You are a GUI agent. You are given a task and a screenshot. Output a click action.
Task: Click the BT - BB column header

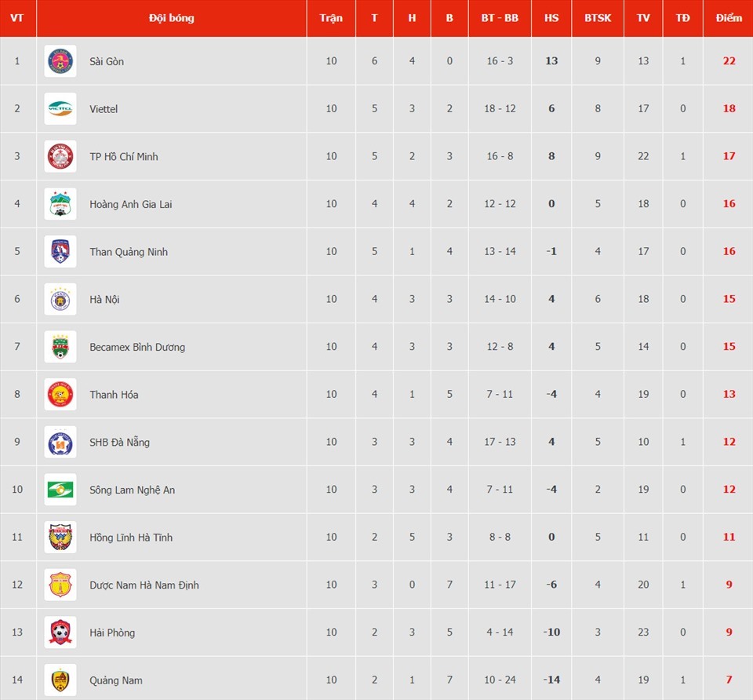pyautogui.click(x=500, y=18)
